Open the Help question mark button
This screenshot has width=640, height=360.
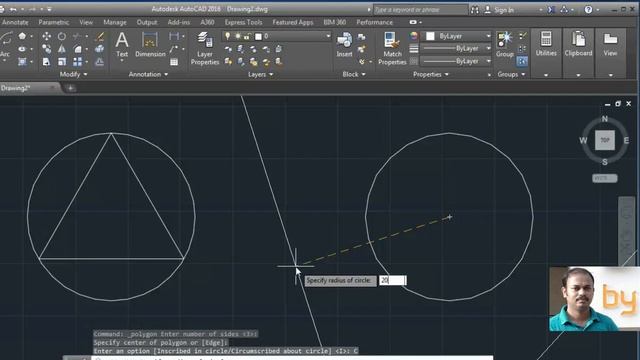coord(588,9)
